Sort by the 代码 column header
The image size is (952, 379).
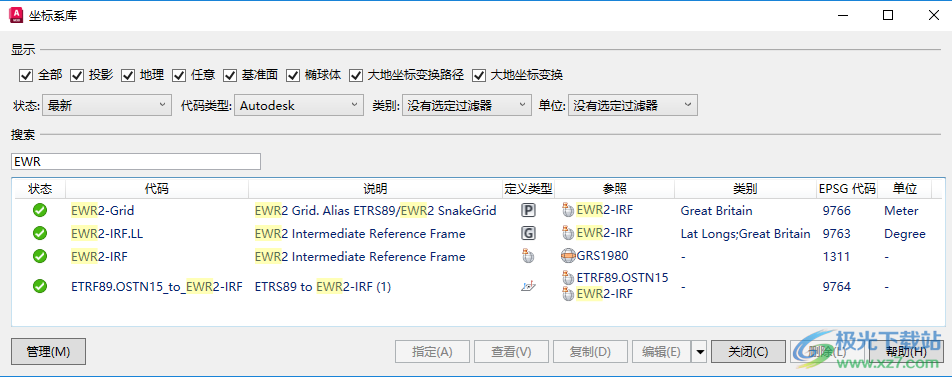click(157, 189)
